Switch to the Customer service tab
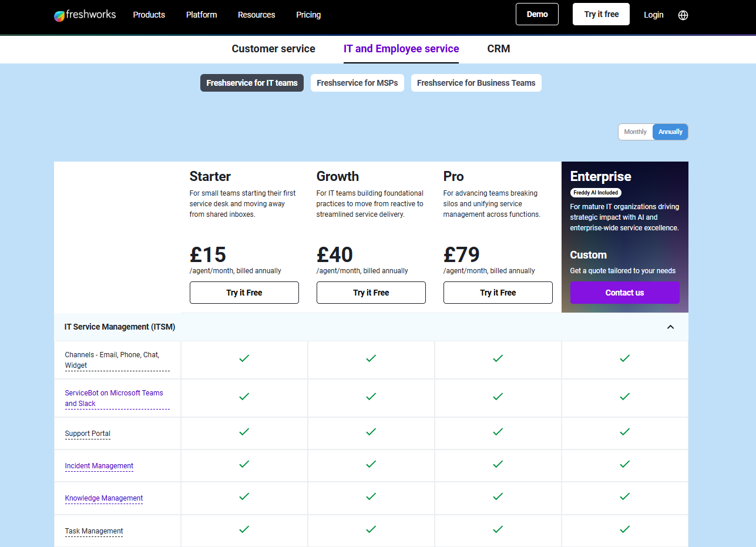The height and width of the screenshot is (547, 756). click(273, 49)
